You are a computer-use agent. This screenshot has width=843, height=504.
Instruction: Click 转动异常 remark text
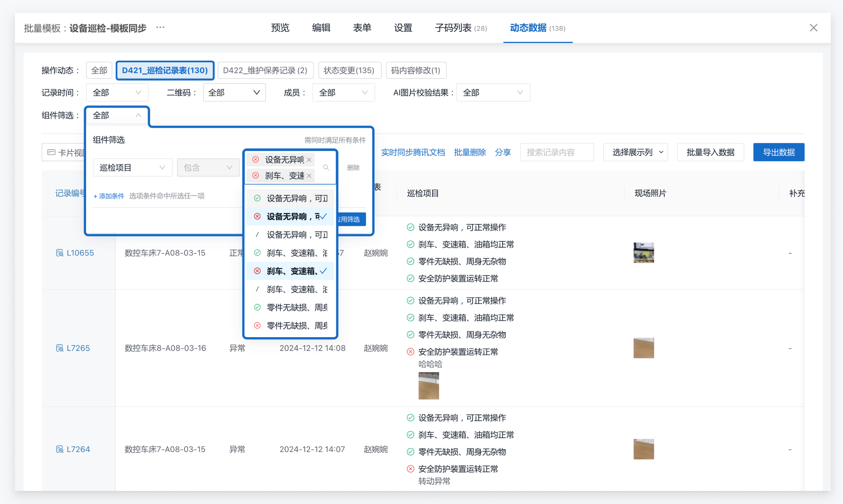tap(434, 481)
